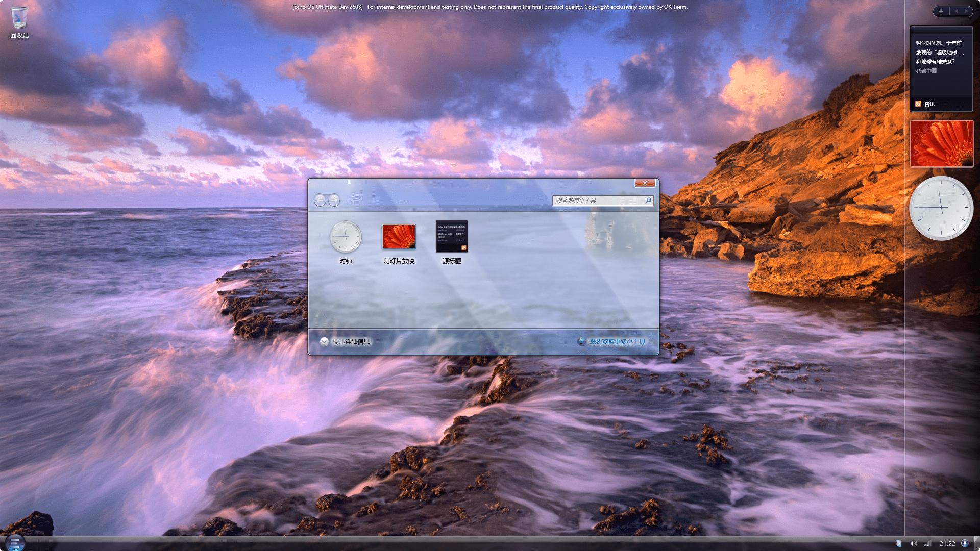Click the sidebar tray icon left of volume

pyautogui.click(x=898, y=544)
